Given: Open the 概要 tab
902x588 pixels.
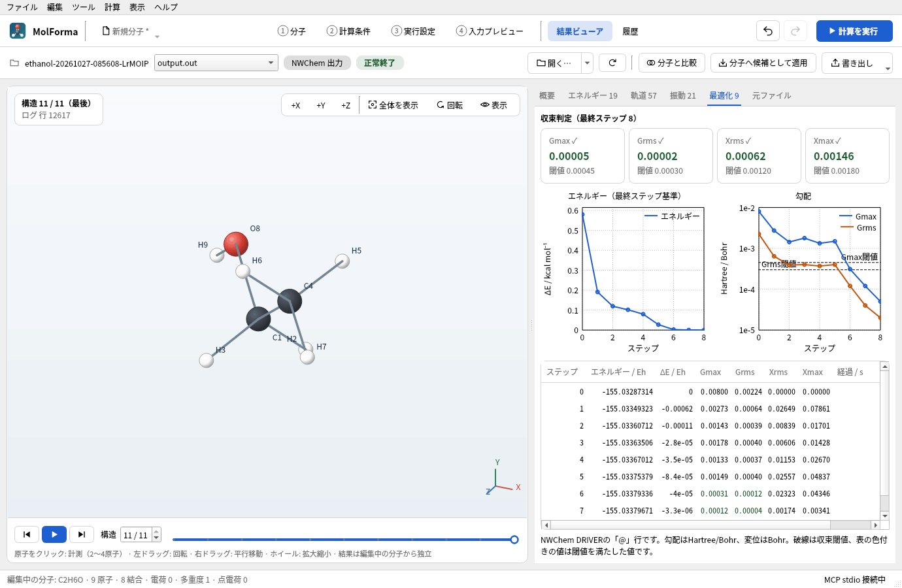Looking at the screenshot, I should coord(547,95).
